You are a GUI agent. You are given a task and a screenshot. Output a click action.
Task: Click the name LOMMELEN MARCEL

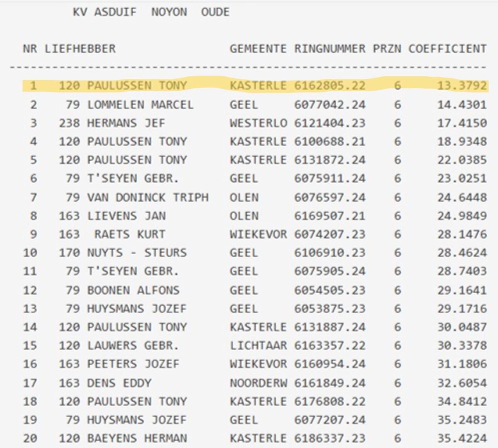140,104
